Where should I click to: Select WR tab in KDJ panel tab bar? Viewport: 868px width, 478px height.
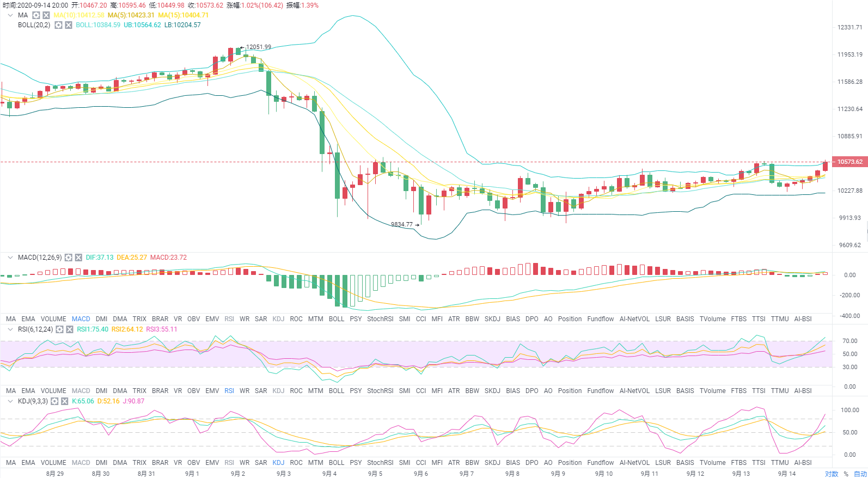(x=244, y=463)
